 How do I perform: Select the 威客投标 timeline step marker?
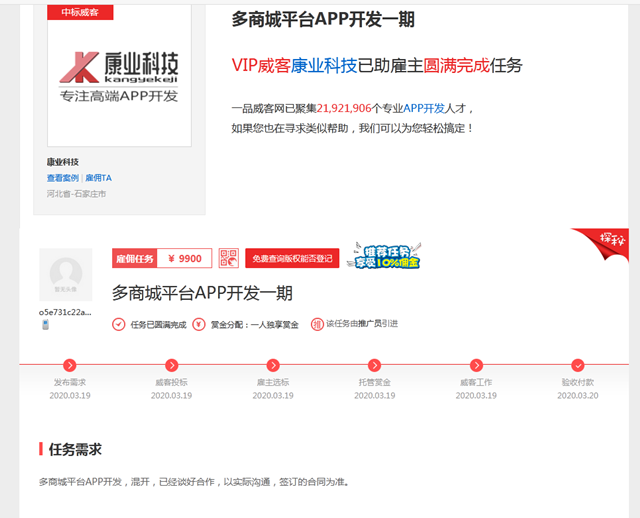tap(171, 365)
